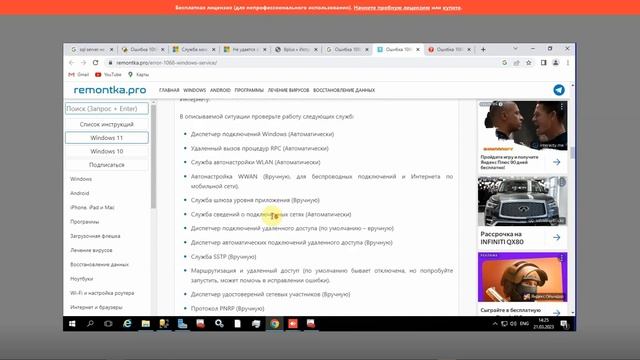Open the ANDROID menu item
Viewport: 640px width, 360px height.
tap(220, 90)
